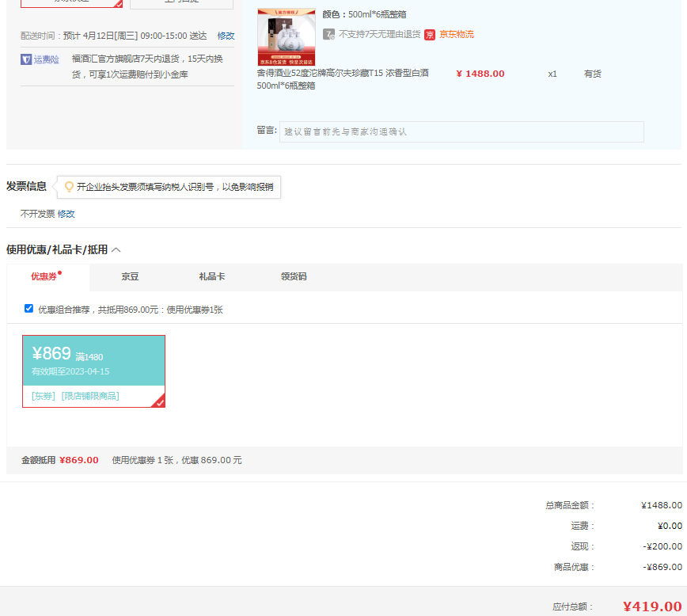Click the 不开发票 text

point(38,214)
